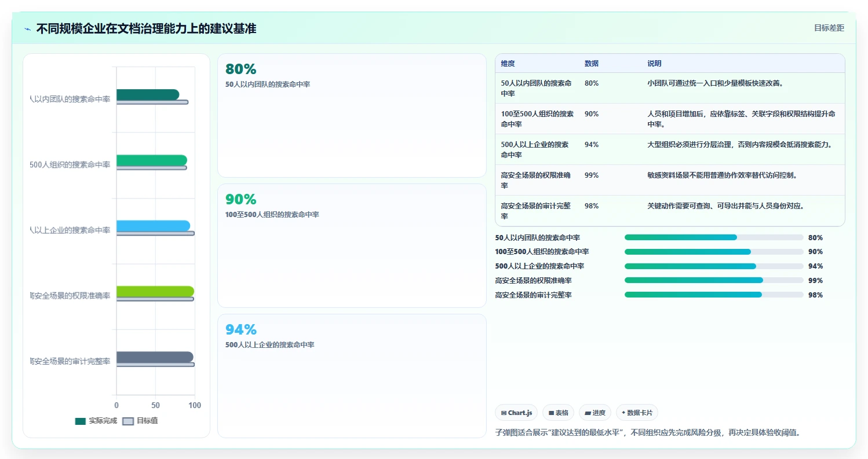Click the description starting 关键动作需要可查询
868x459 pixels.
725,205
